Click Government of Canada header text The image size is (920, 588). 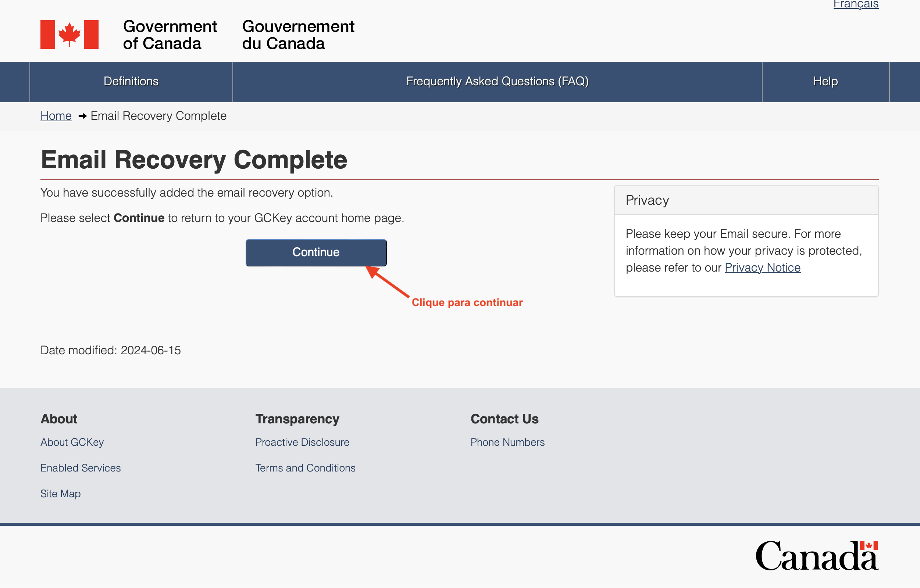[170, 35]
